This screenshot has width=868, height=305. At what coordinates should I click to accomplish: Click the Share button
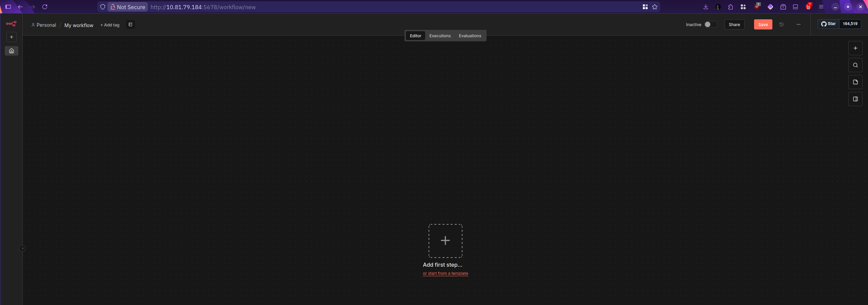coord(734,24)
